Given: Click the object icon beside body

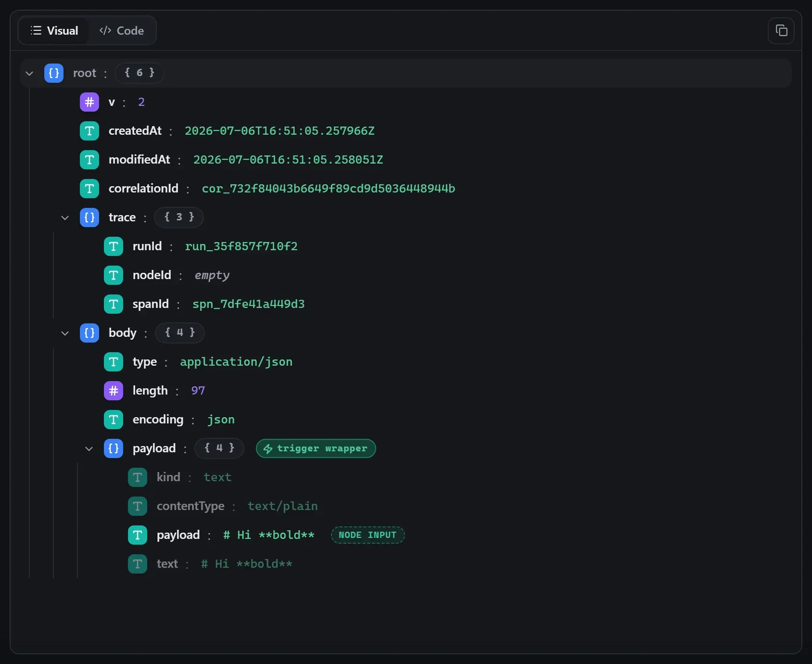Looking at the screenshot, I should (x=89, y=333).
